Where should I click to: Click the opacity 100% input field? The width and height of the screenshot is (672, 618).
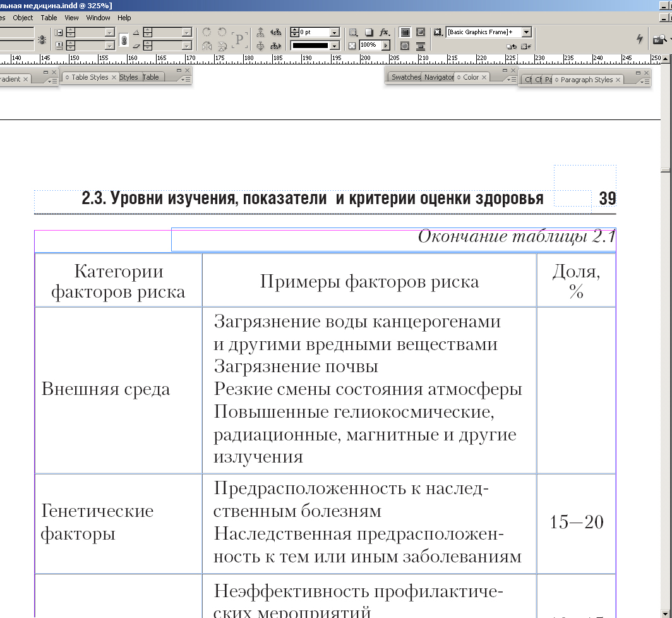371,45
